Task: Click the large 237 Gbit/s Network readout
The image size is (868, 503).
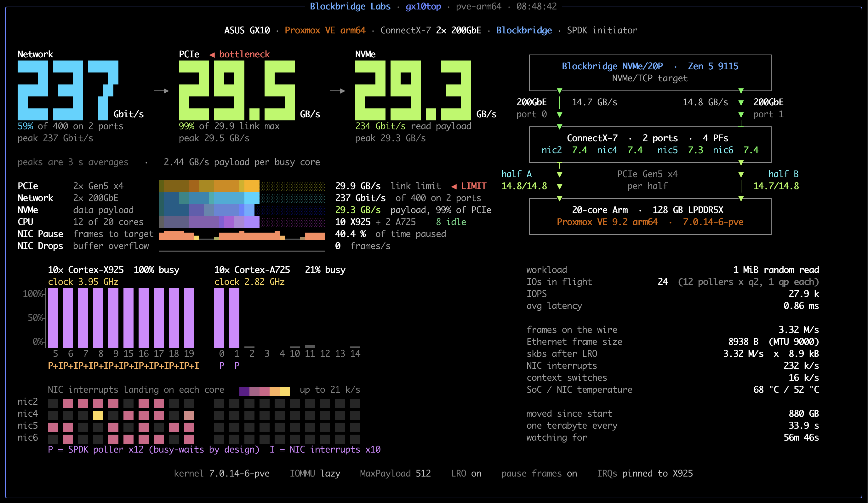Action: click(81, 90)
